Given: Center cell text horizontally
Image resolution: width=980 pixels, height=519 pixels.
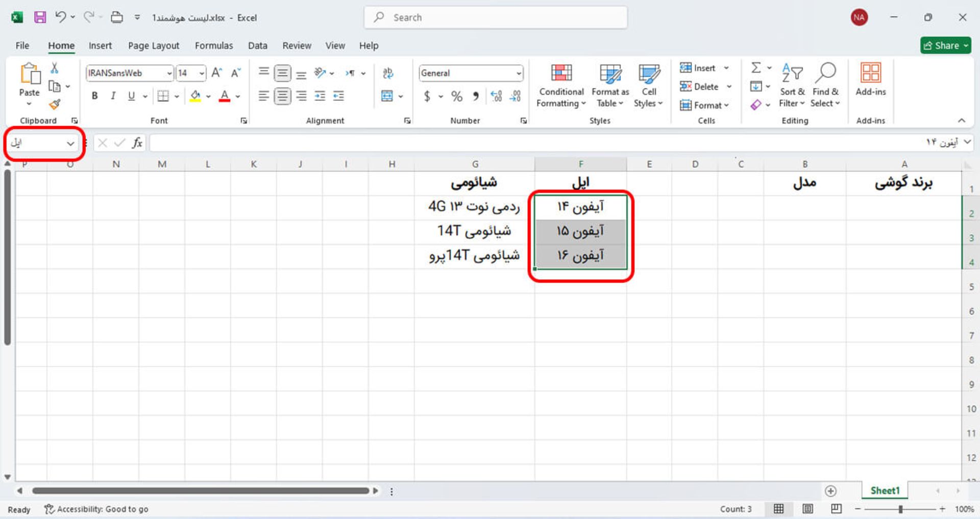Looking at the screenshot, I should pyautogui.click(x=282, y=96).
